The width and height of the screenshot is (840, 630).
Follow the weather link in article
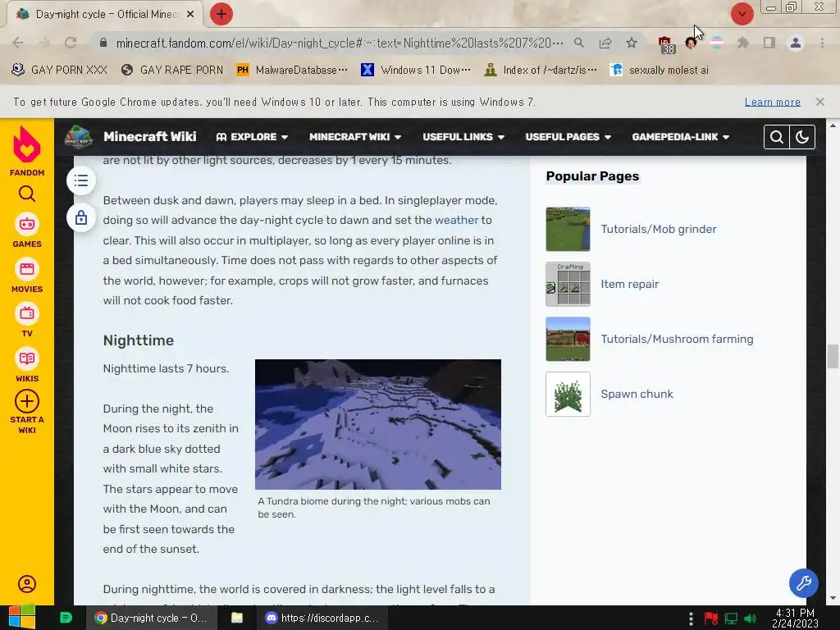(x=456, y=220)
